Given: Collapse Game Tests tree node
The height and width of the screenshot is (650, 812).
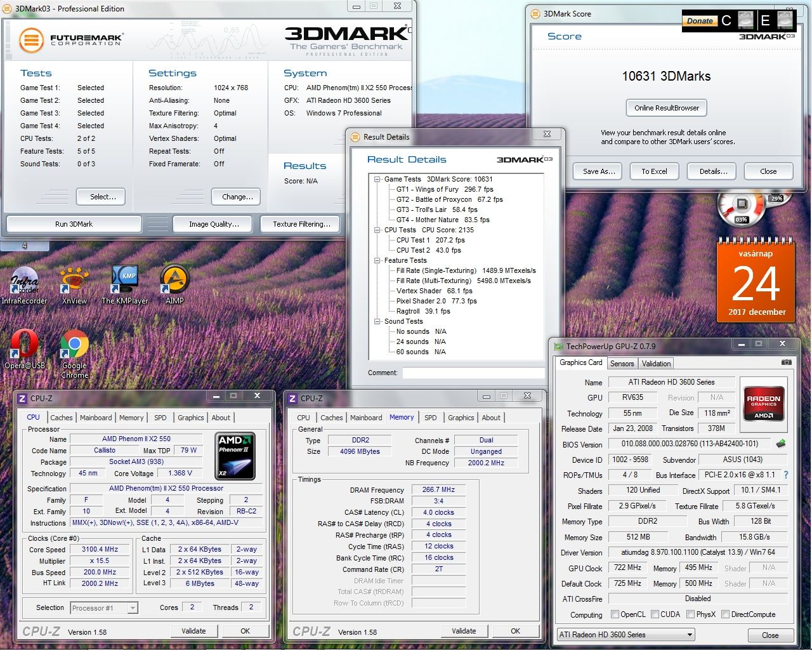Looking at the screenshot, I should pyautogui.click(x=377, y=179).
